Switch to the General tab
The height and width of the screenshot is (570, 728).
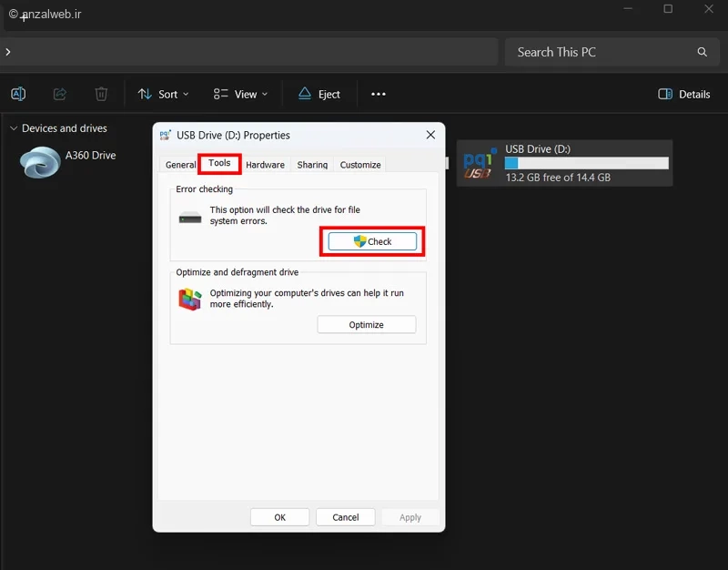point(180,165)
